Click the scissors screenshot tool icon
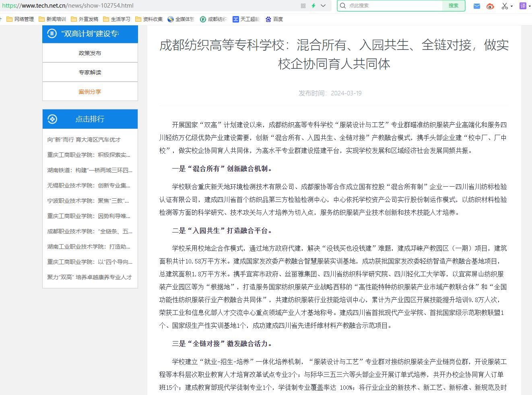Image resolution: width=532 pixels, height=395 pixels. tap(504, 6)
